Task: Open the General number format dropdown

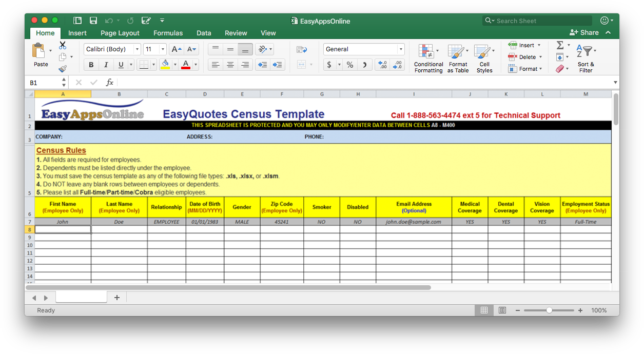Action: [401, 49]
